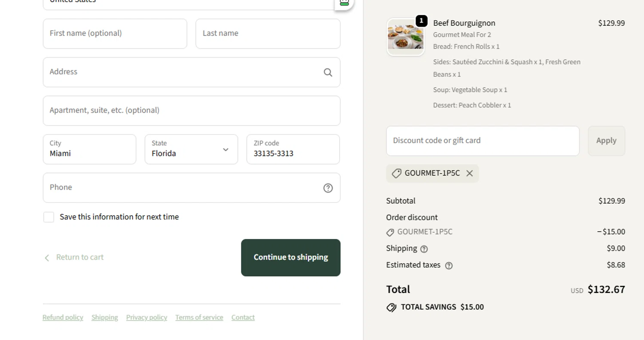Click the $132.67 total amount
Viewport: 644px width, 340px height.
(x=606, y=289)
